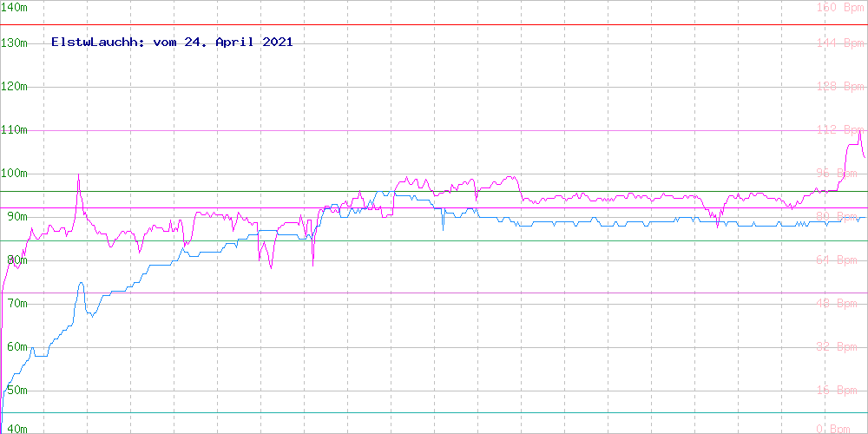
Task: Click the '120m' elevation axis label
Action: pos(15,86)
